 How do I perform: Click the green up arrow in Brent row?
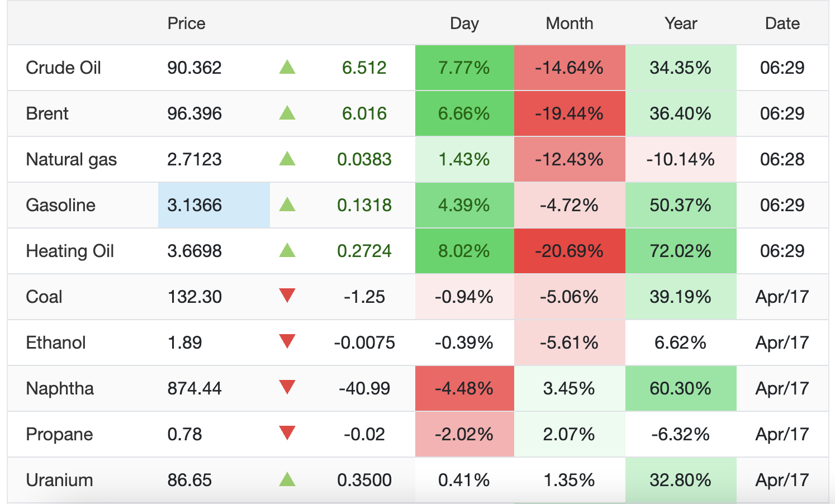pos(287,113)
